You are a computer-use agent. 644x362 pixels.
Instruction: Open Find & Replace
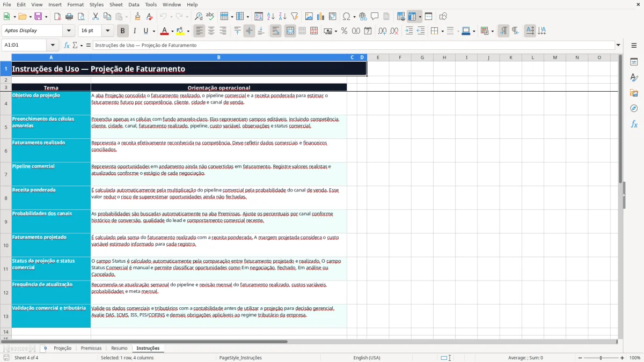(199, 17)
